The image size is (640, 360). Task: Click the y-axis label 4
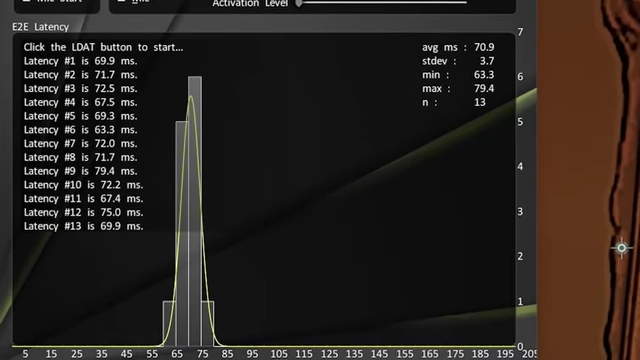[520, 167]
